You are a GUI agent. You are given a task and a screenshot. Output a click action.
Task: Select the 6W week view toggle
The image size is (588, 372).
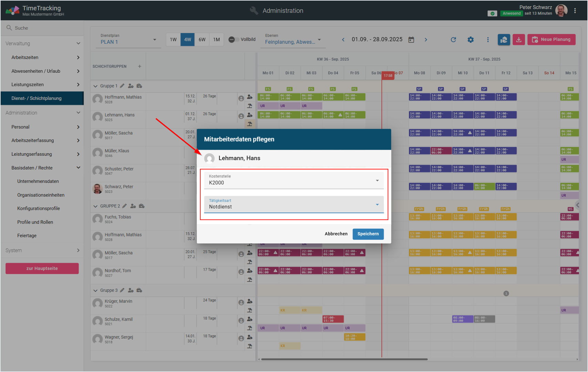[x=202, y=40]
